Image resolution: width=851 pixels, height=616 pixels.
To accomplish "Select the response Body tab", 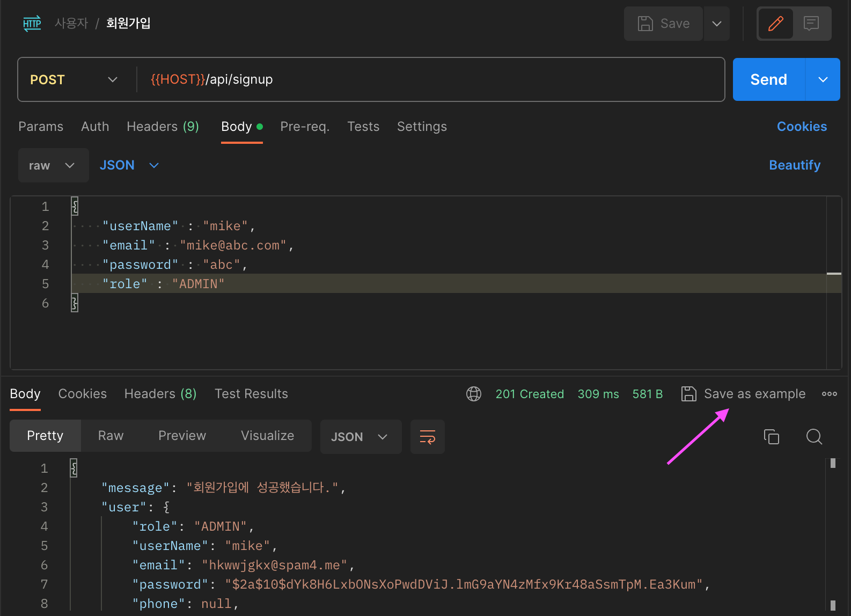I will pyautogui.click(x=25, y=394).
